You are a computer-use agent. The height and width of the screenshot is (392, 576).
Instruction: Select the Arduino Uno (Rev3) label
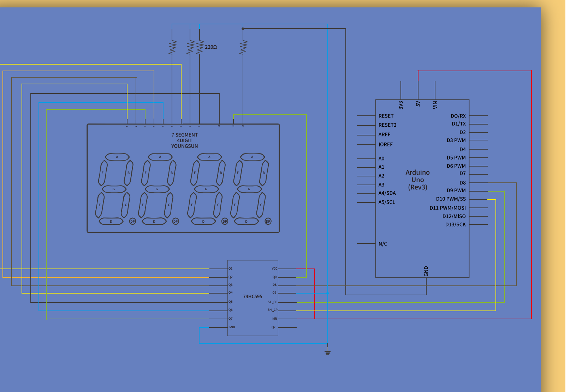[418, 180]
